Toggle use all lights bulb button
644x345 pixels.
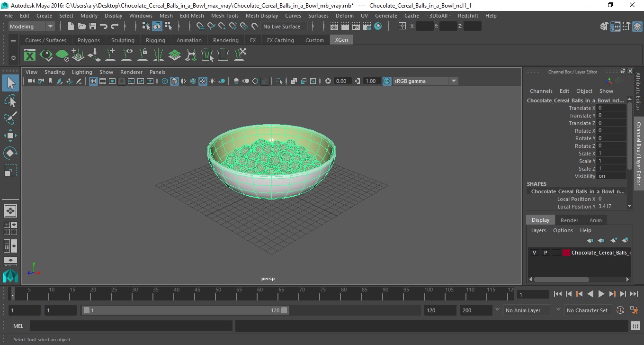point(212,81)
